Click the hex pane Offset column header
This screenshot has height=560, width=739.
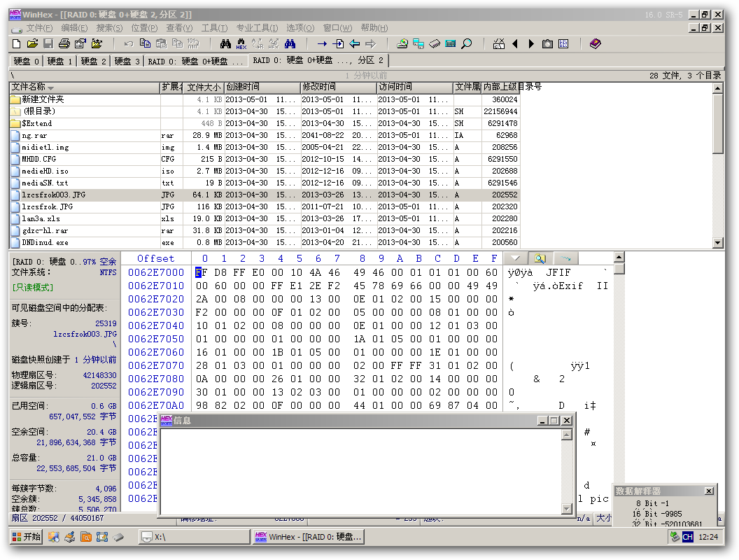click(155, 258)
